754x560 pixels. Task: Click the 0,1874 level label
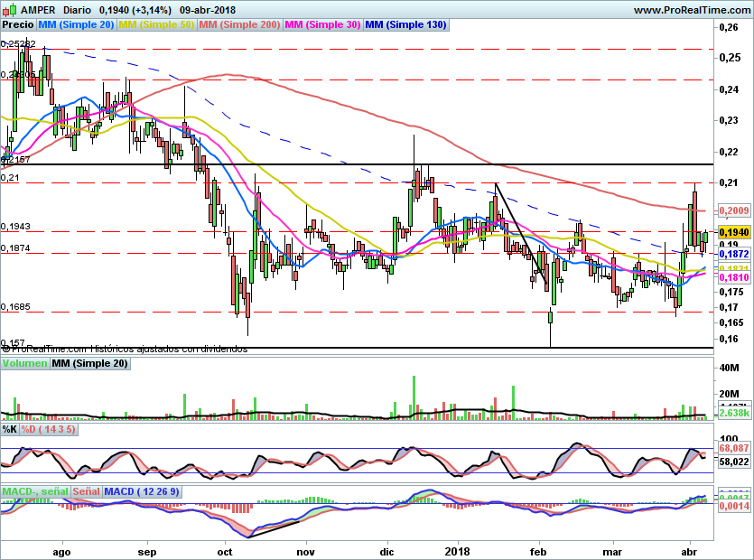click(x=16, y=248)
